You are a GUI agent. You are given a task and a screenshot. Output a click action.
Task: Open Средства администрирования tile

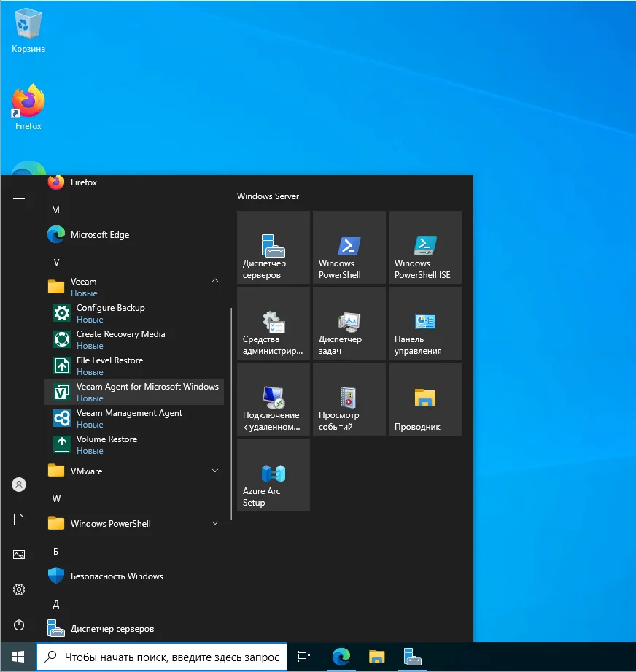coord(274,323)
